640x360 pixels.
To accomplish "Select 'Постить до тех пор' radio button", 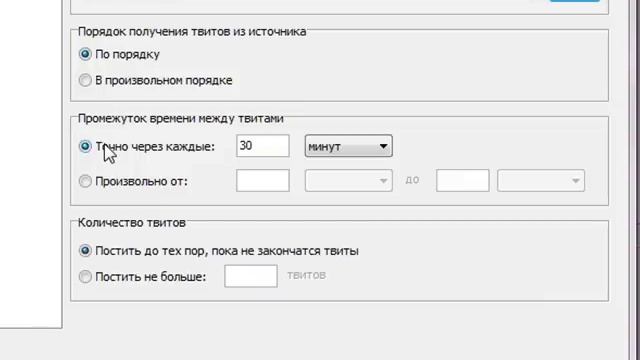I will point(85,250).
